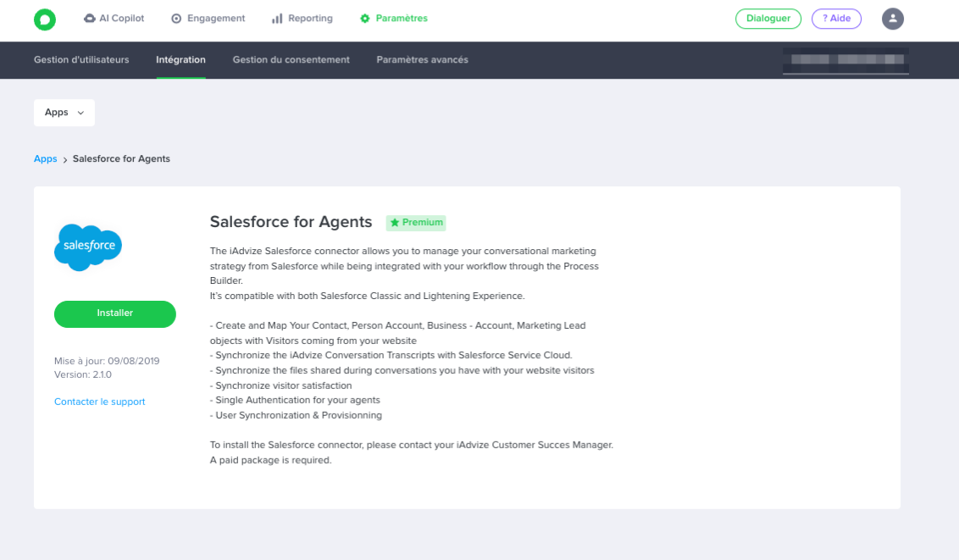This screenshot has width=959, height=560.
Task: Click the Engagement target icon
Action: 176,19
